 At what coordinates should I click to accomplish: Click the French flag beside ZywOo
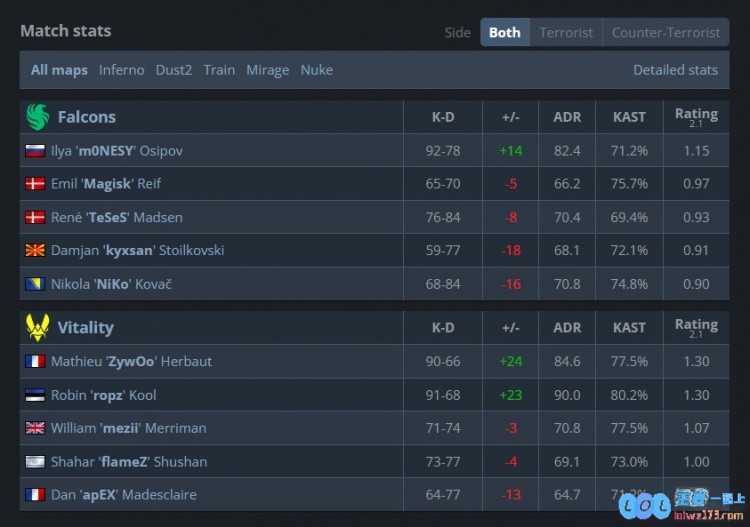click(35, 362)
